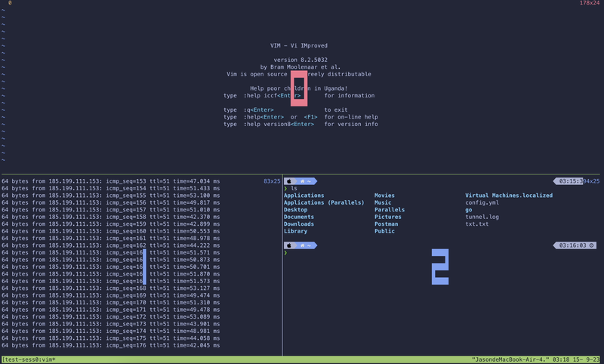Click the Apple logo in the upper shell prompt

(288, 181)
